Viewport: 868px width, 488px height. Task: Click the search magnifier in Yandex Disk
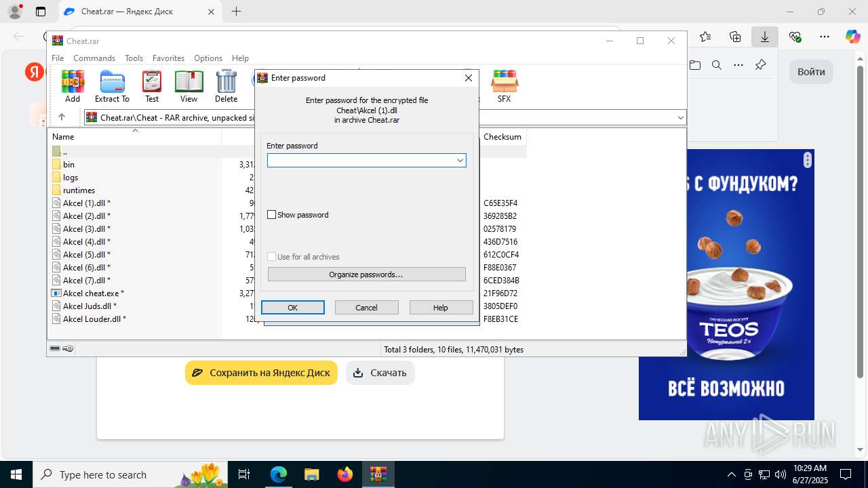point(717,65)
